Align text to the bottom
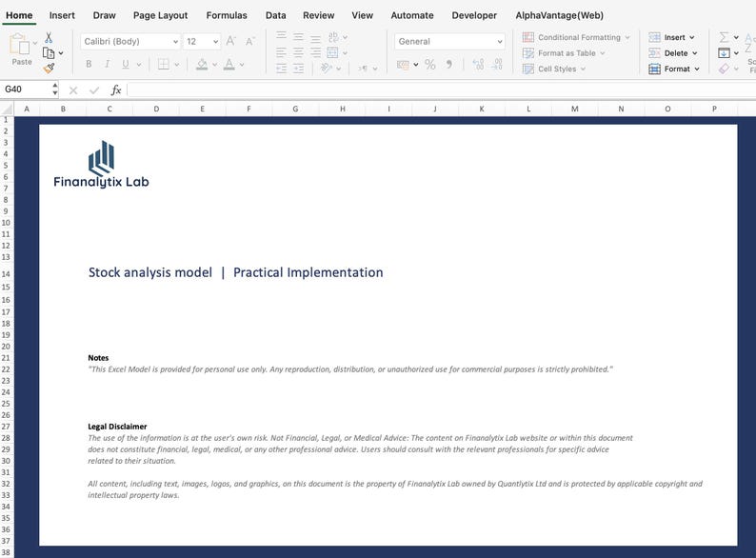756x558 pixels. 315,39
